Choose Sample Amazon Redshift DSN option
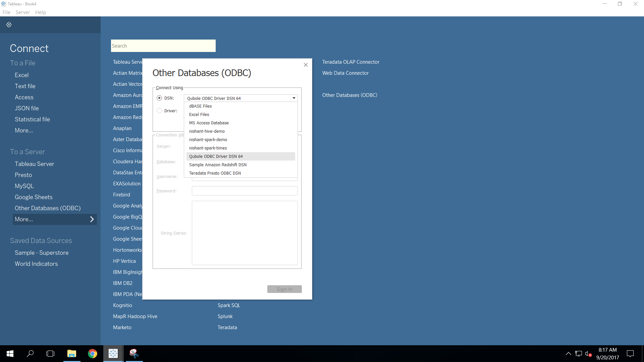This screenshot has height=362, width=644. (x=240, y=165)
